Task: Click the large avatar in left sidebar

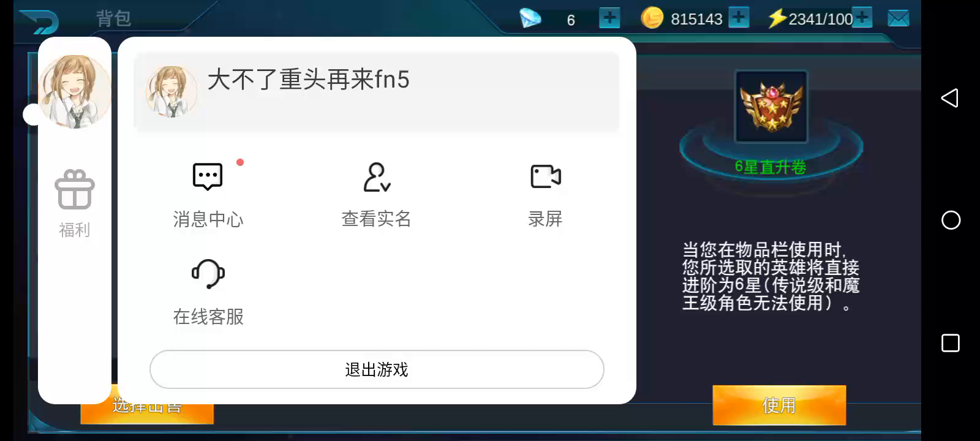Action: click(75, 91)
